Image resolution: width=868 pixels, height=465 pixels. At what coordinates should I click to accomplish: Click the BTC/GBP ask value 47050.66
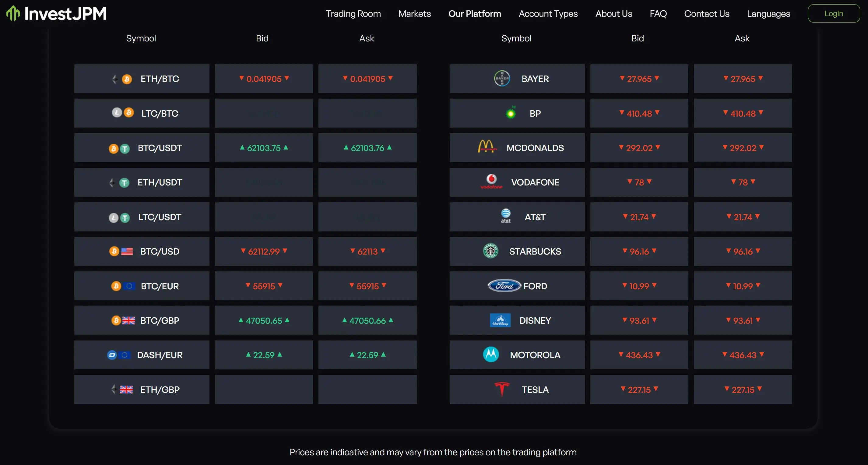pos(367,320)
